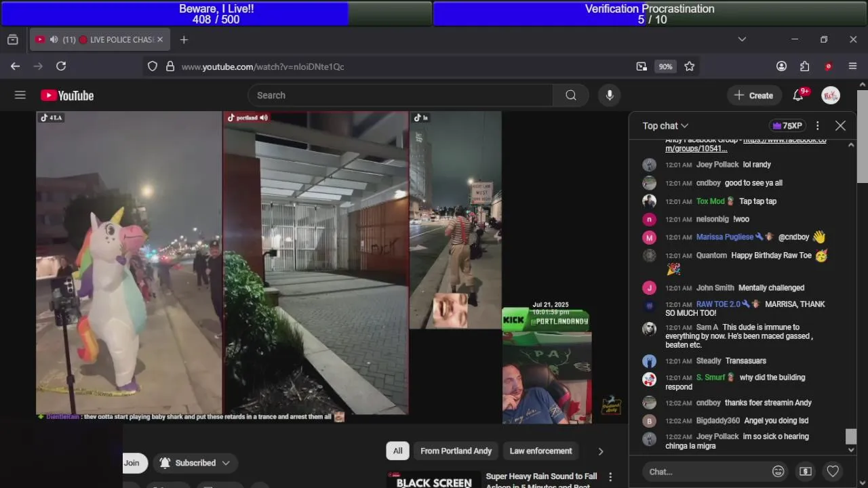Open browser extensions puzzle icon
This screenshot has height=488, width=868.
coord(804,66)
